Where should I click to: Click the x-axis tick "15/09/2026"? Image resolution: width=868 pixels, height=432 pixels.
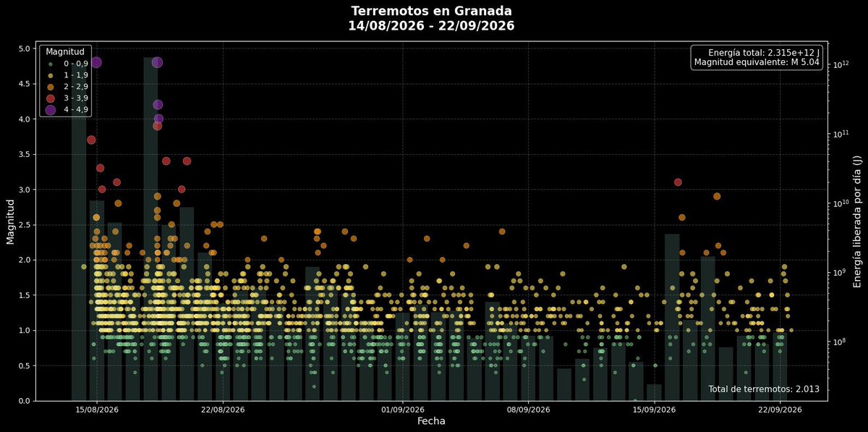pos(654,409)
